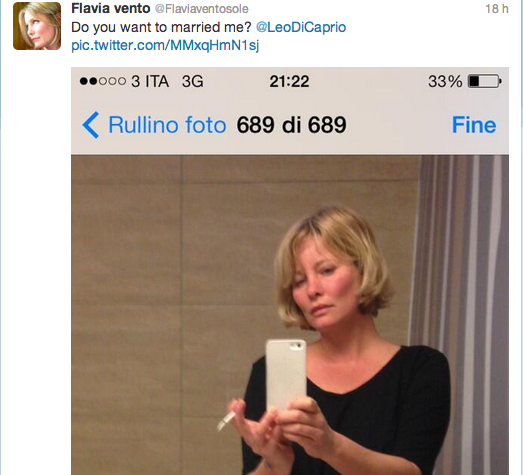
Task: Tap the Fine button
Action: point(474,125)
